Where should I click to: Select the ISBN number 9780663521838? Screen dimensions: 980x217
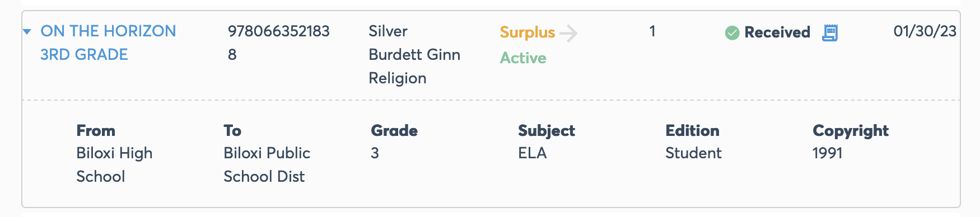[x=279, y=43]
